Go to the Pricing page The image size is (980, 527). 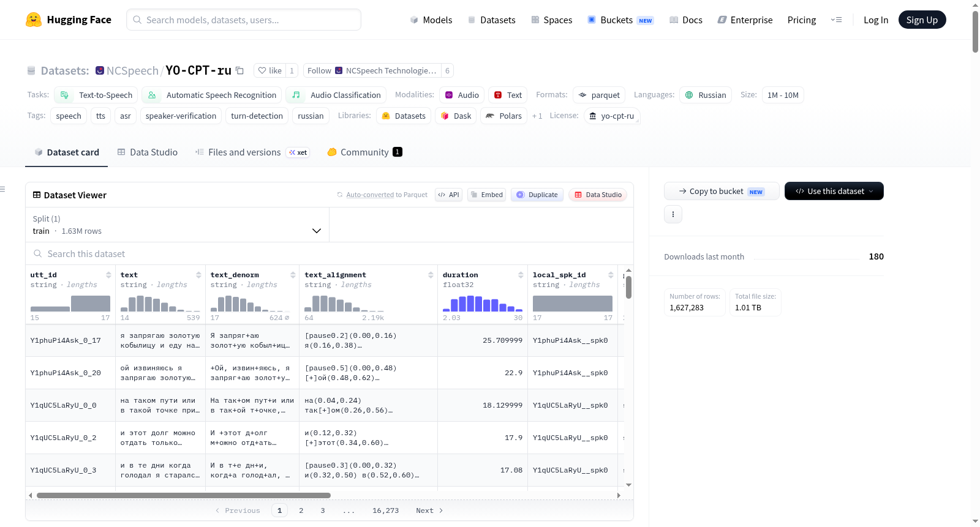pyautogui.click(x=802, y=20)
